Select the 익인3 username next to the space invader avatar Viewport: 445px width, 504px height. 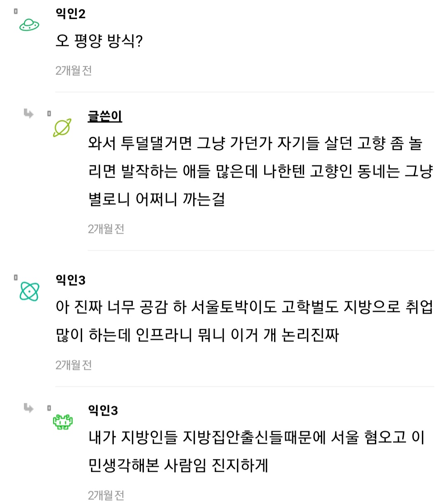pyautogui.click(x=103, y=410)
